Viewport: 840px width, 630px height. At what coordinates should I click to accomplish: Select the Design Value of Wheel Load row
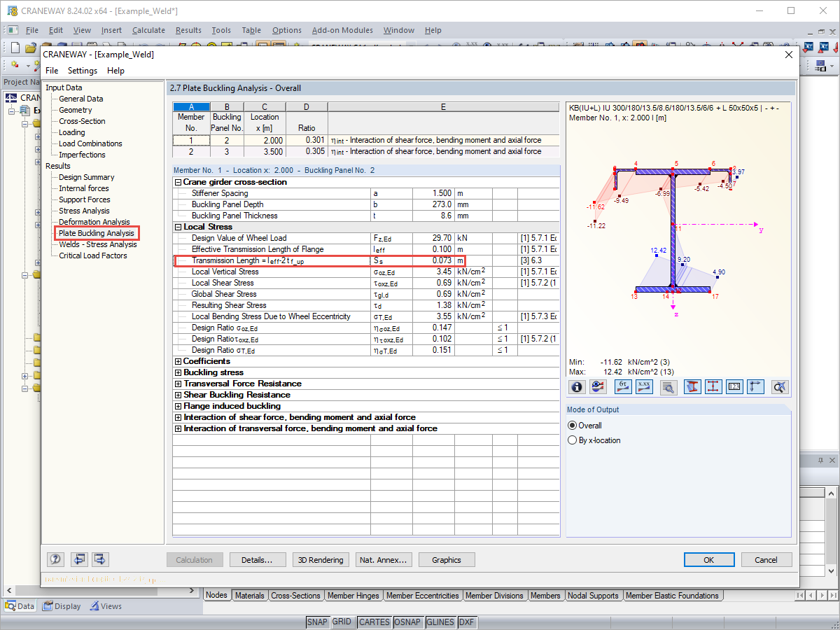click(366, 238)
